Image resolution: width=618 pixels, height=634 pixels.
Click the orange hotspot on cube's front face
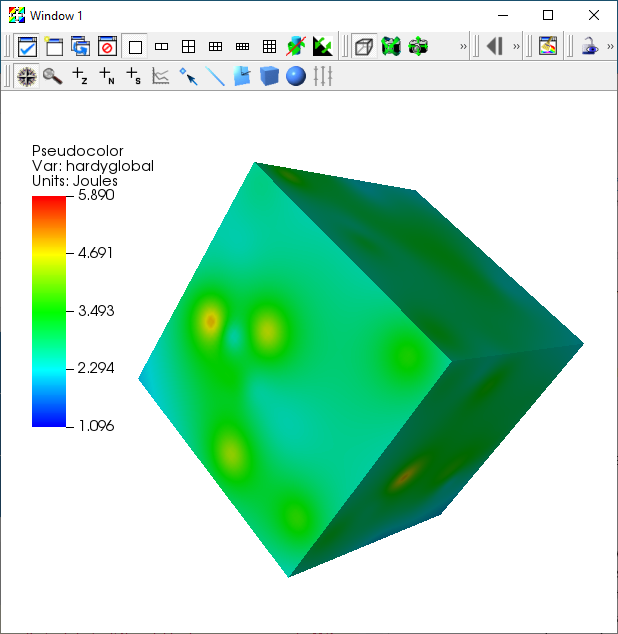pyautogui.click(x=210, y=322)
